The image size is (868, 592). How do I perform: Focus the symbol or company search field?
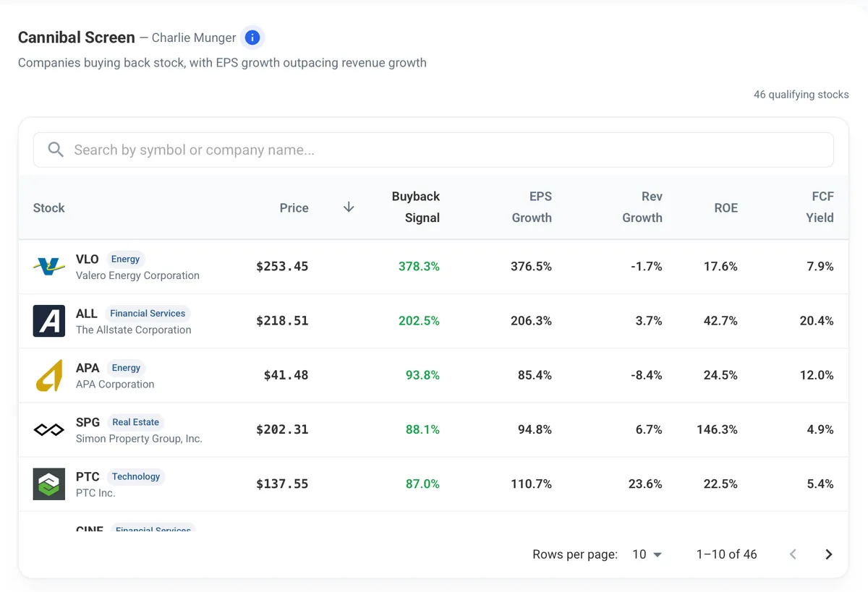[433, 150]
